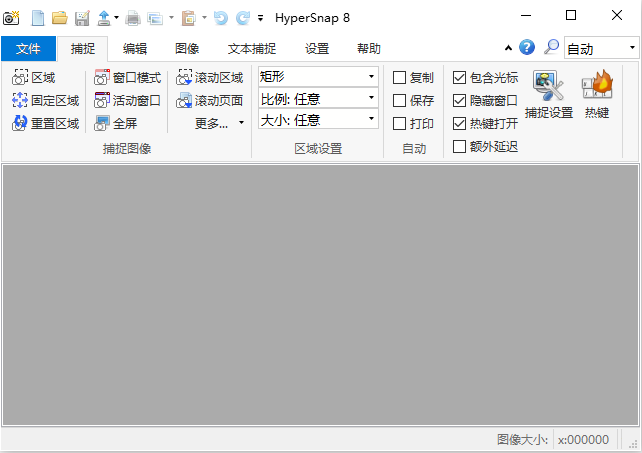
Task: Click the save floppy disk icon
Action: tap(81, 17)
